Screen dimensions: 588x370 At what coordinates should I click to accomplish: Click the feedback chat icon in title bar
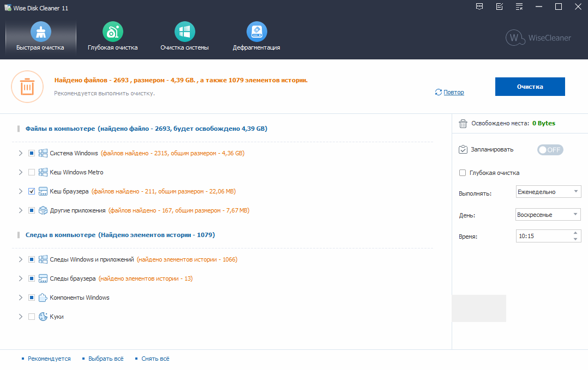(x=479, y=7)
